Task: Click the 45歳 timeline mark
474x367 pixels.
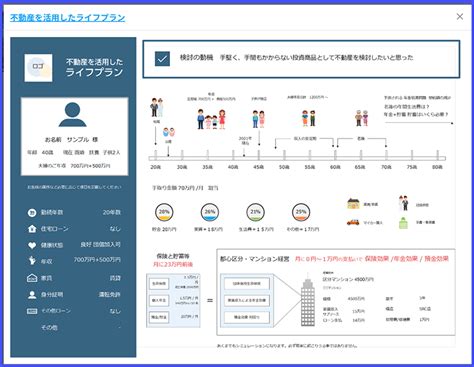Action: point(258,167)
